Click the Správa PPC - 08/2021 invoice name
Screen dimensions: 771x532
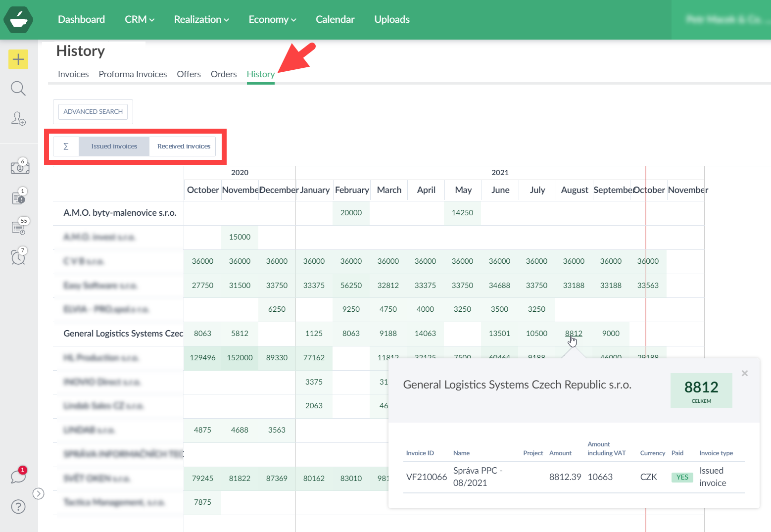[478, 477]
